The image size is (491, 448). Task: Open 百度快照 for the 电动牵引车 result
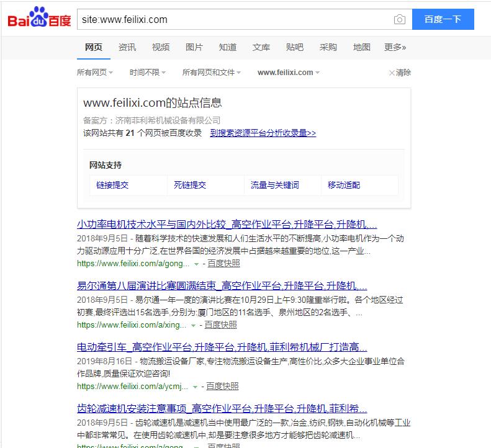tap(222, 387)
